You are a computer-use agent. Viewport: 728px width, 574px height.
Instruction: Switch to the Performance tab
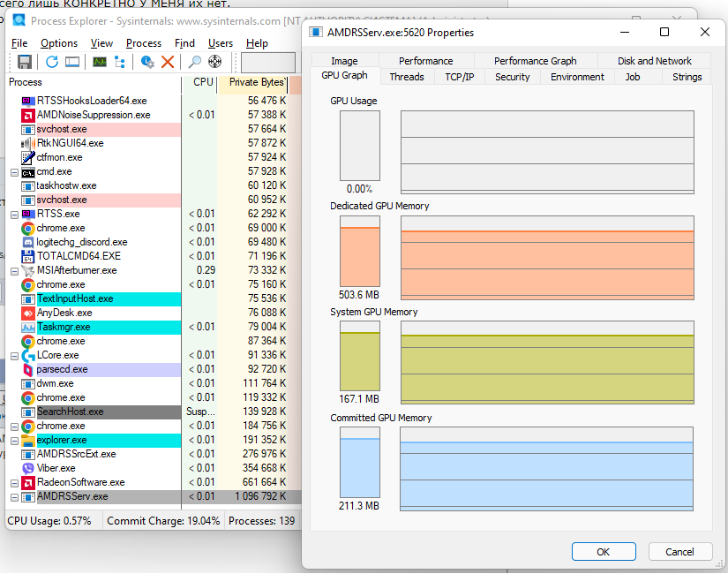[425, 61]
